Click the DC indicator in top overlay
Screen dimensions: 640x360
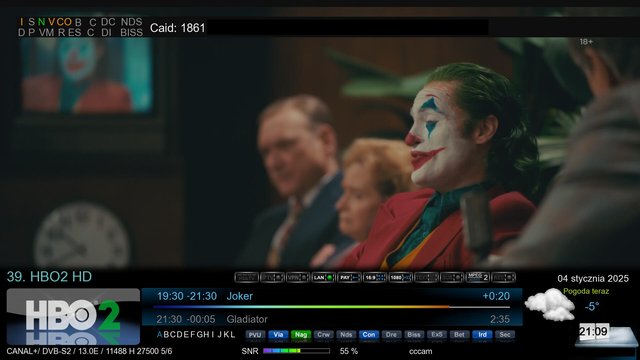click(x=108, y=22)
